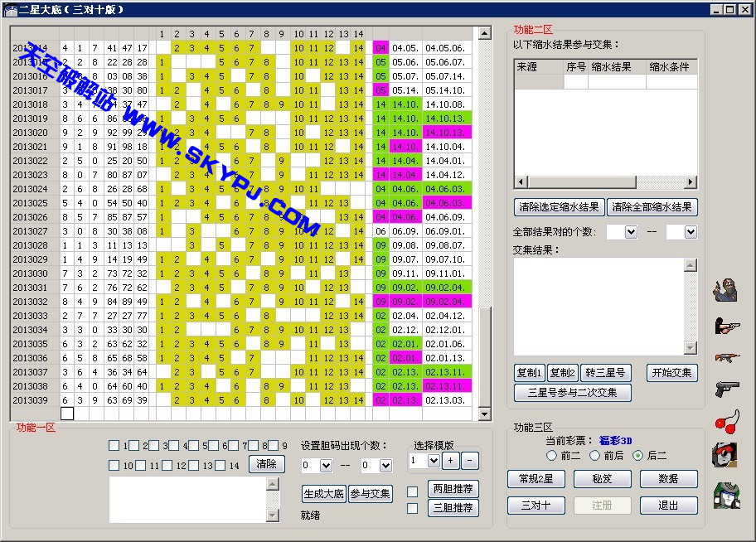756x542 pixels.
Task: Click the 缩水结果 column header
Action: [x=617, y=67]
